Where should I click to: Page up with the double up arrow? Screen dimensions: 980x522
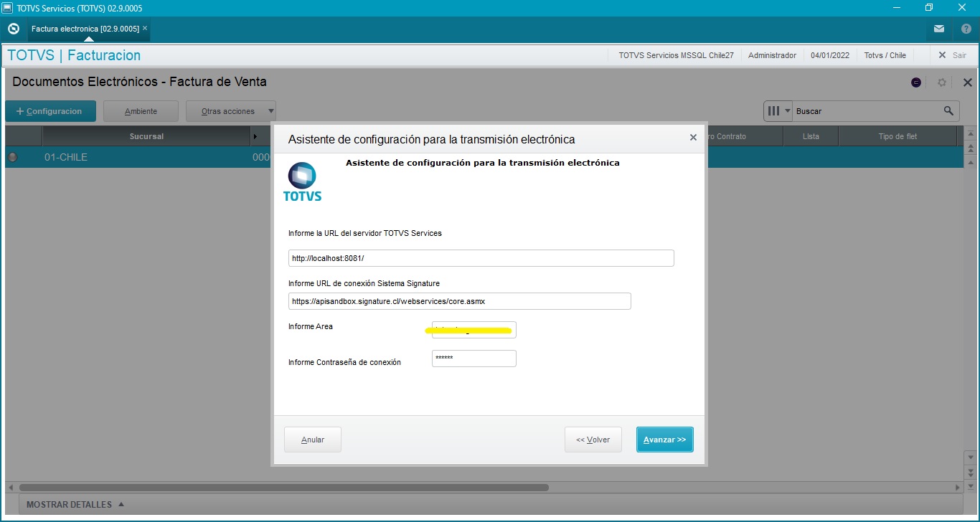pos(971,148)
